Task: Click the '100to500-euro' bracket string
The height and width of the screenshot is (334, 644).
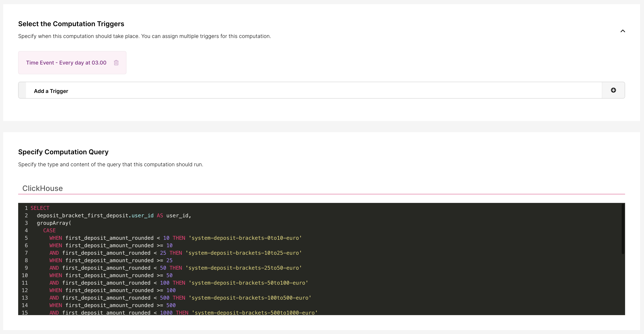Action: coord(250,298)
